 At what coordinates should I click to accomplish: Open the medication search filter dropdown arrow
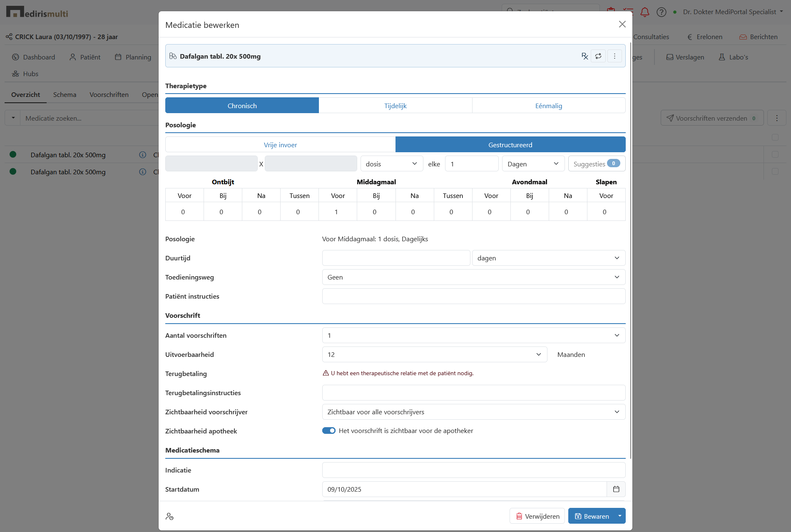[x=13, y=118]
